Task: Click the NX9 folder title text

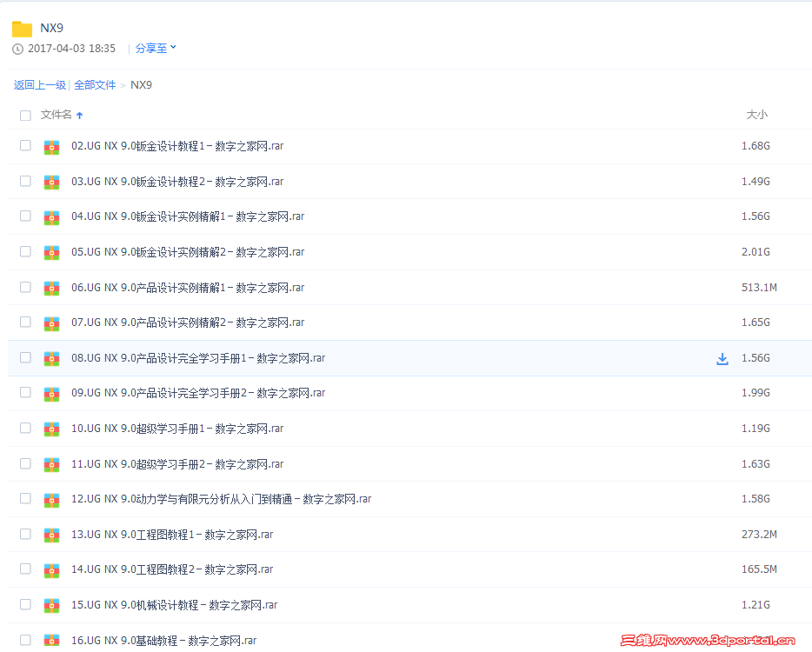Action: click(x=52, y=28)
